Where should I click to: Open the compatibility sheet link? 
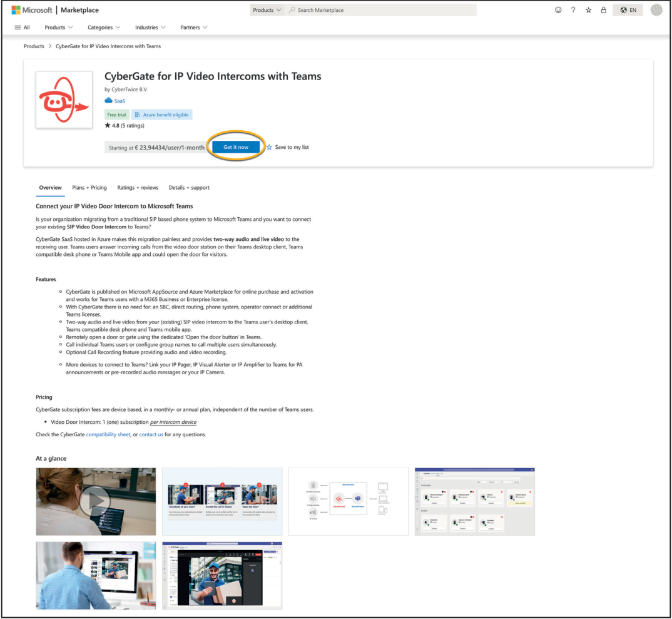(108, 434)
